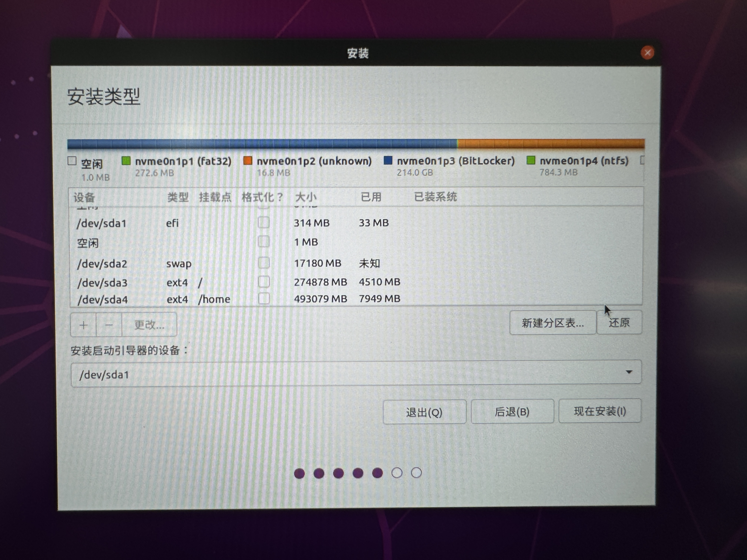Click the 后退(B) back button
The image size is (747, 560).
click(512, 411)
